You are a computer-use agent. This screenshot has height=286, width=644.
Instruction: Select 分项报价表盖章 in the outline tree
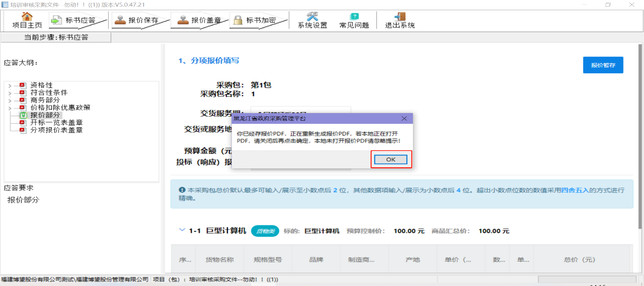click(56, 130)
